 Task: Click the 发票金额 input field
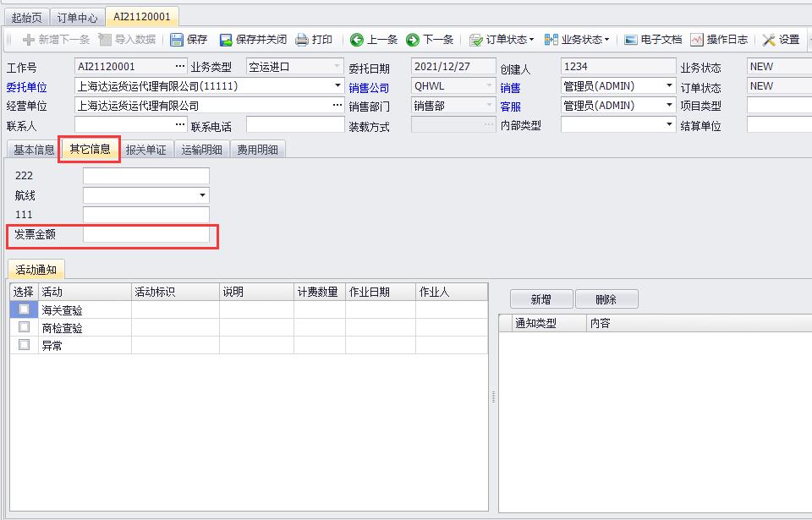point(145,234)
